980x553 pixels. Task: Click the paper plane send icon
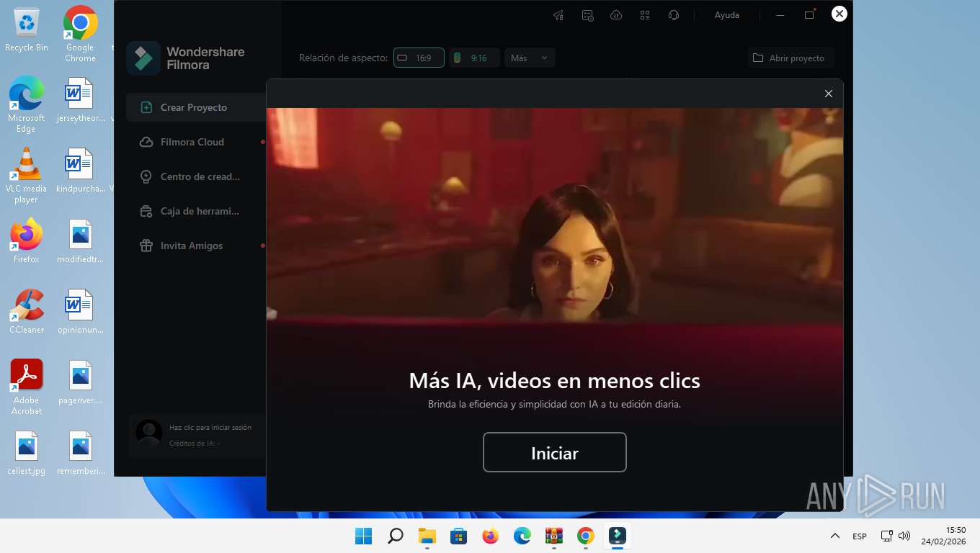[558, 14]
